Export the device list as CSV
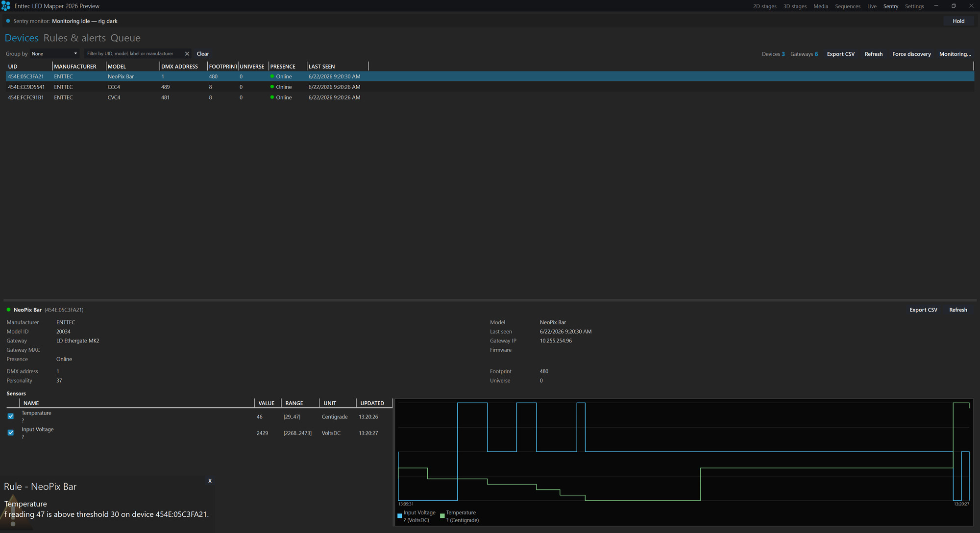This screenshot has width=980, height=533. [840, 54]
